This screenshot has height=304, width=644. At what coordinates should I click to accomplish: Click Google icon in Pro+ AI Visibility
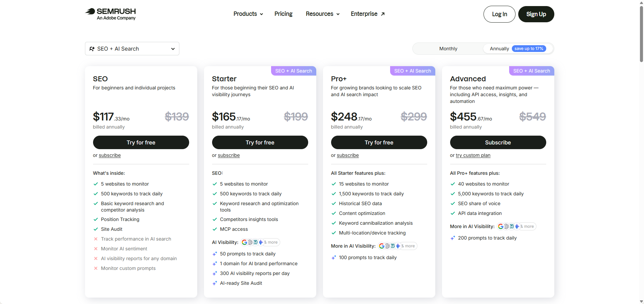click(x=382, y=246)
